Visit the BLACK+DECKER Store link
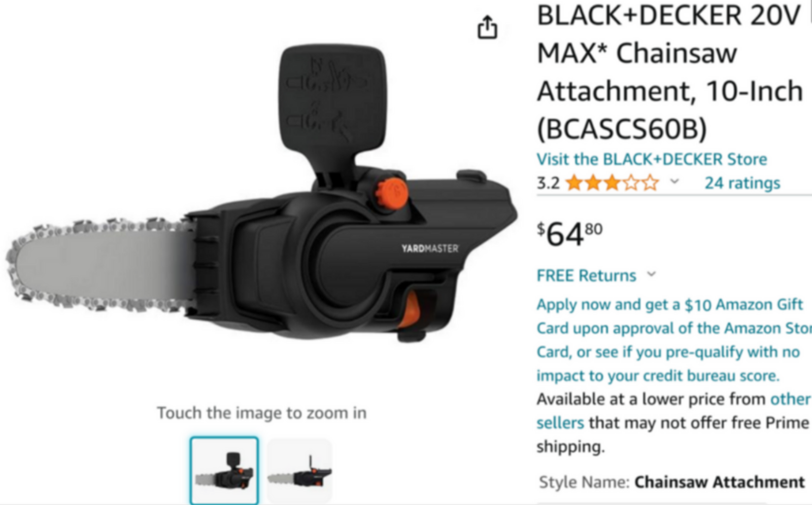The image size is (812, 505). 652,159
